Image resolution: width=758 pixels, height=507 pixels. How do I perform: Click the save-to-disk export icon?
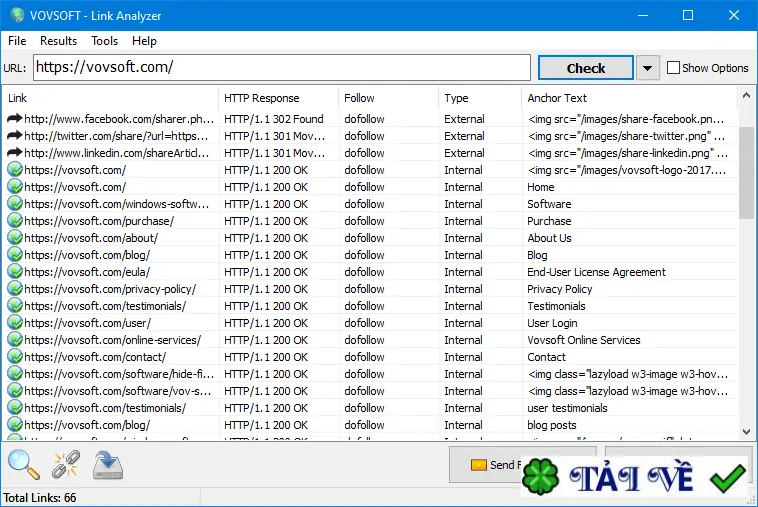coord(108,465)
